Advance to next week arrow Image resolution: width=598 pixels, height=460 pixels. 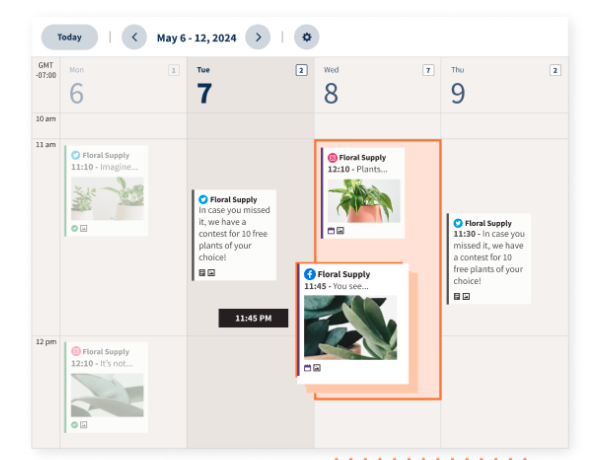258,37
